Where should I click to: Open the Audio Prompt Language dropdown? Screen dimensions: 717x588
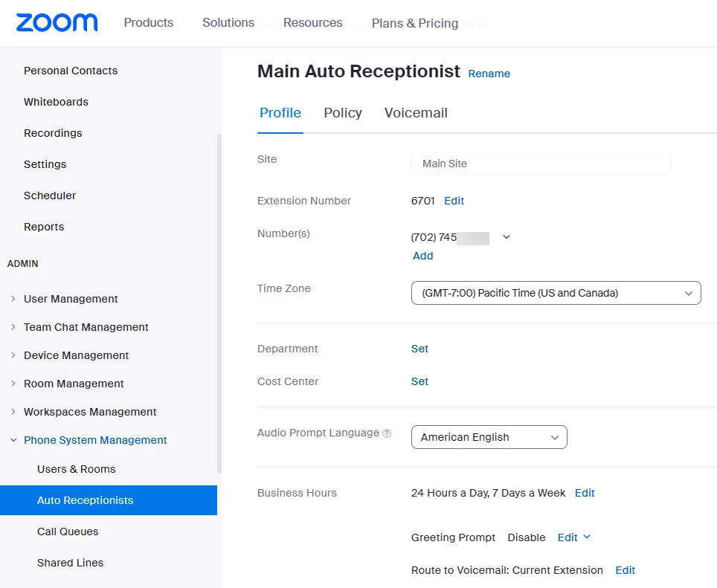(489, 437)
